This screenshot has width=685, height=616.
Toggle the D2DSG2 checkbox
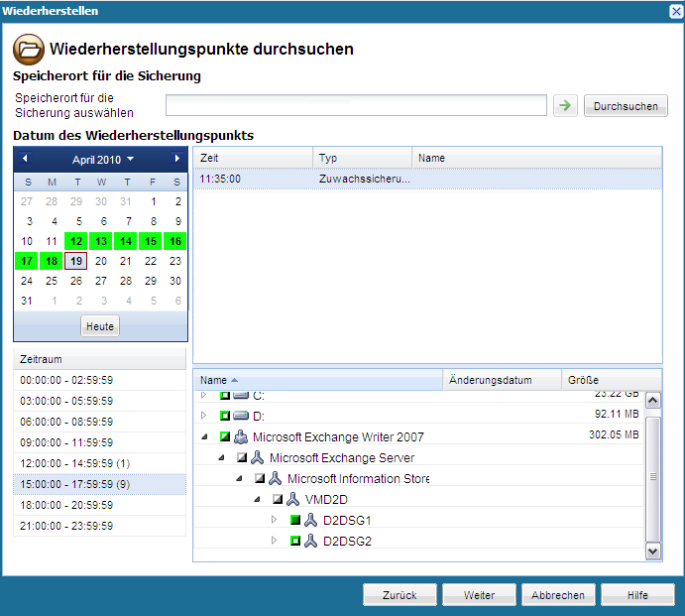(295, 541)
